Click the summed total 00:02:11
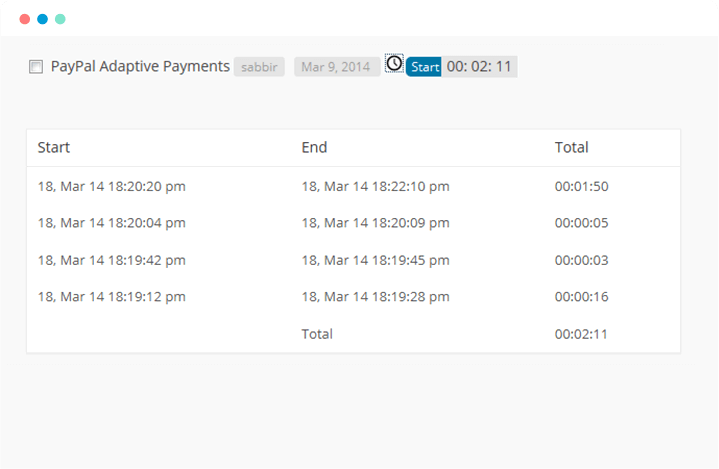Image resolution: width=719 pixels, height=469 pixels. click(x=581, y=334)
